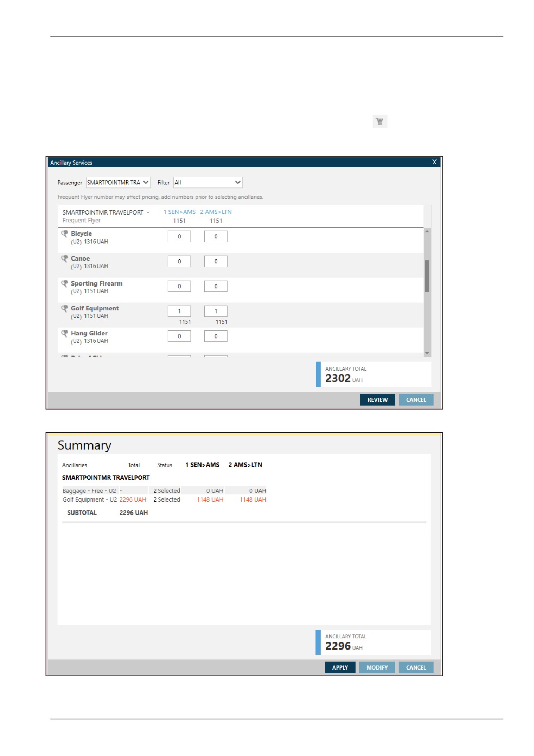The height and width of the screenshot is (756, 534).
Task: Click Golf Equipment quantity for SEN>AMS
Action: point(179,311)
